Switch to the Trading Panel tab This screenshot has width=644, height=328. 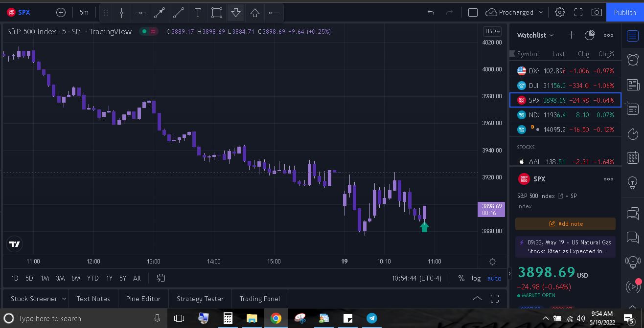(x=260, y=299)
